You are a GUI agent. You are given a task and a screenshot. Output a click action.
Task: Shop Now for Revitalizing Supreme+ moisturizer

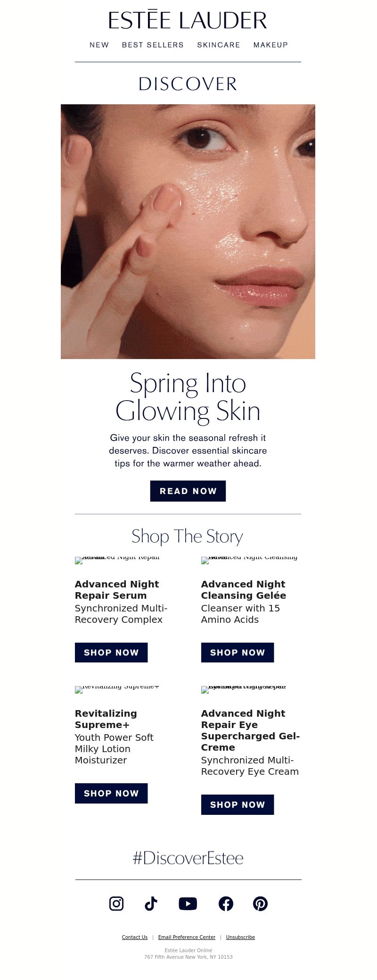pyautogui.click(x=111, y=793)
